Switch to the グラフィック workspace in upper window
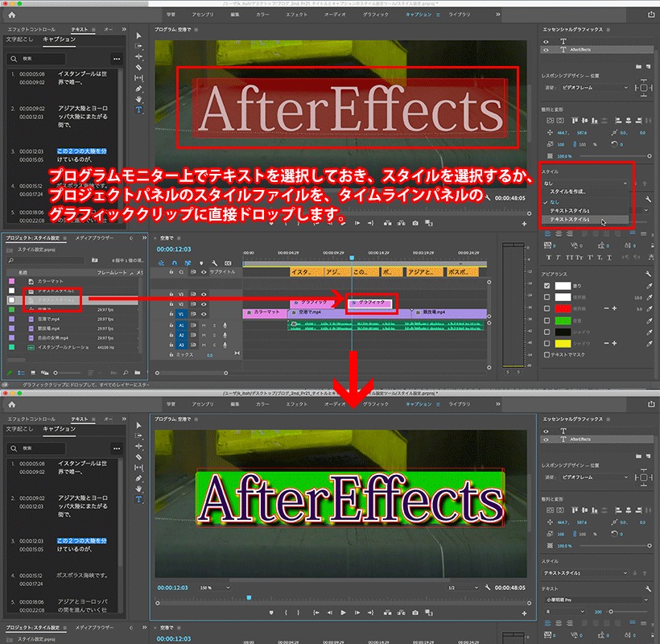This screenshot has height=644, width=660. (x=375, y=14)
